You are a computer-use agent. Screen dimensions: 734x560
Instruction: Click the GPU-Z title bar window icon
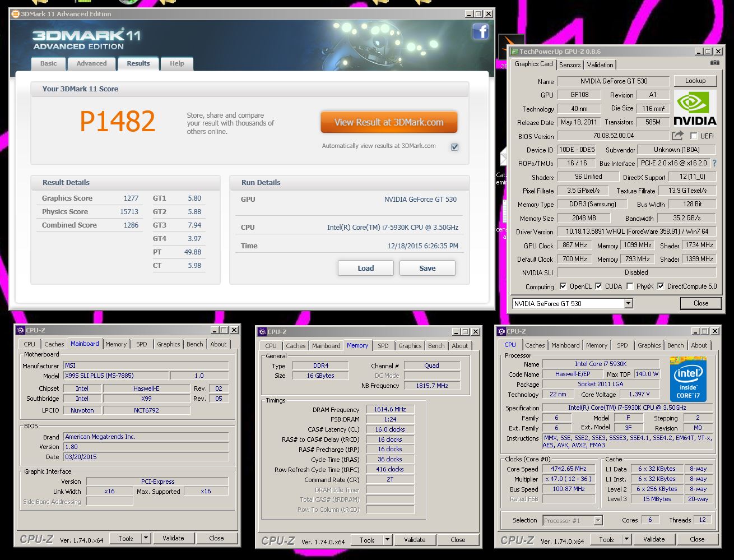click(x=513, y=52)
